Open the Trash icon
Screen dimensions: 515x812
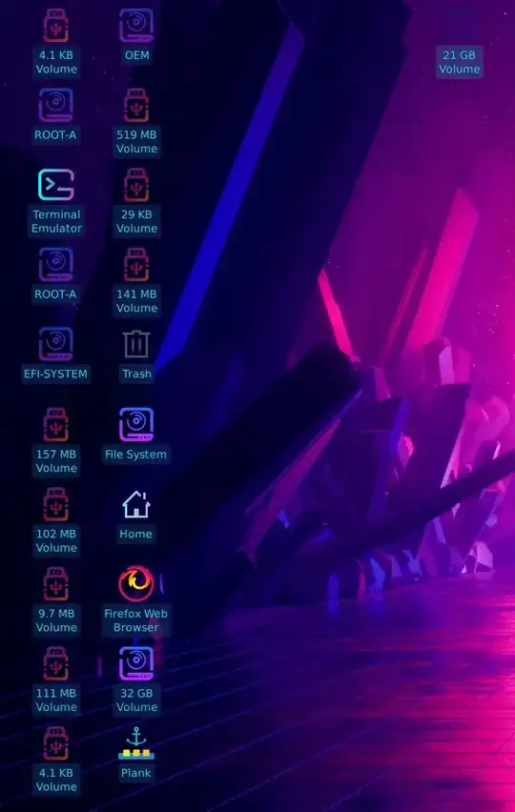tap(136, 344)
